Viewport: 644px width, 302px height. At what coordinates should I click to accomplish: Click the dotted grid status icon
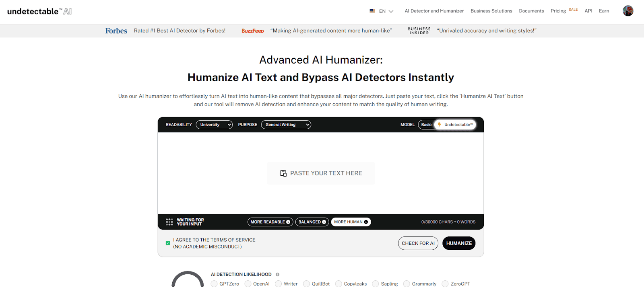pos(169,222)
